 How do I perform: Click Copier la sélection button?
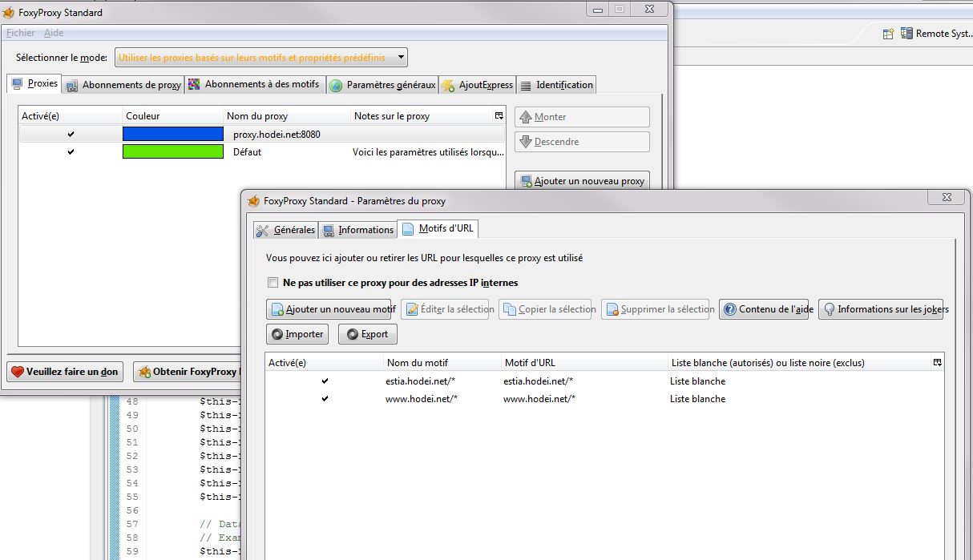click(547, 309)
